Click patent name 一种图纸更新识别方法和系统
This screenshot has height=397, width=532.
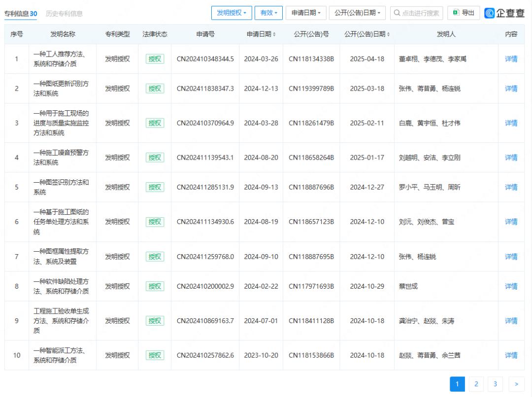(61, 89)
